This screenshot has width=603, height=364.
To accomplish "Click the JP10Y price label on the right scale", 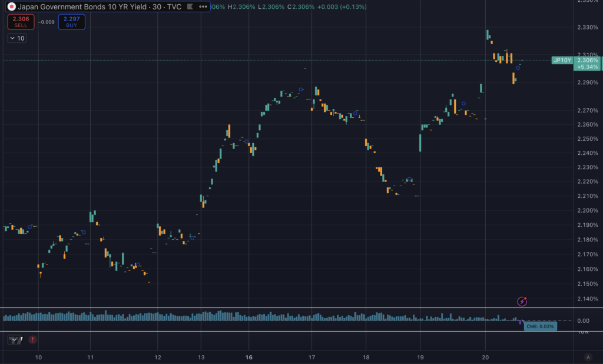I will click(x=562, y=60).
